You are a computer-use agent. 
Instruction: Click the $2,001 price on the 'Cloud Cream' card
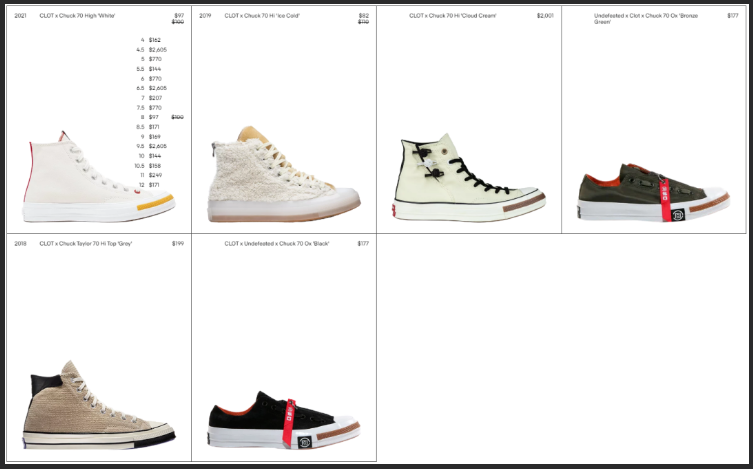point(545,16)
